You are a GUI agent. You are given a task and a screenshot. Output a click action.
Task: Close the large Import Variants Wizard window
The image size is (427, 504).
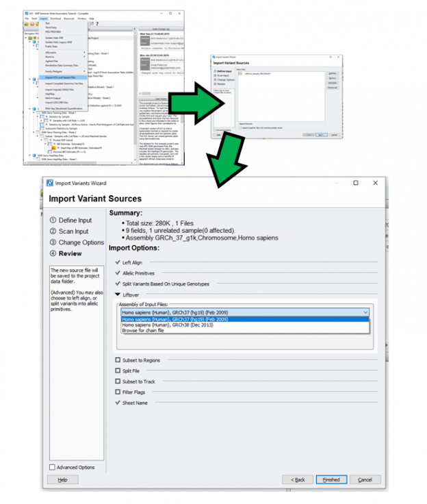[x=375, y=183]
